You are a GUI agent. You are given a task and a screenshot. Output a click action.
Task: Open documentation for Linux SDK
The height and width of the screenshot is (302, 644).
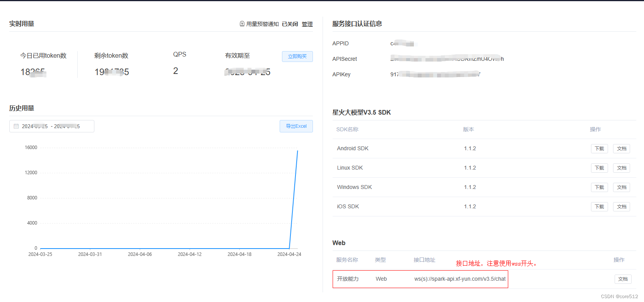point(622,168)
